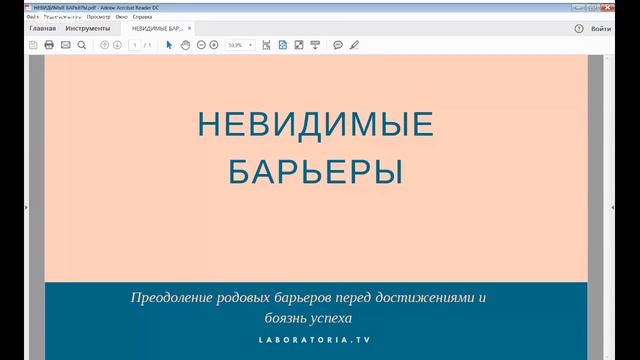
Task: Open the Редактирование menu
Action: [62, 17]
